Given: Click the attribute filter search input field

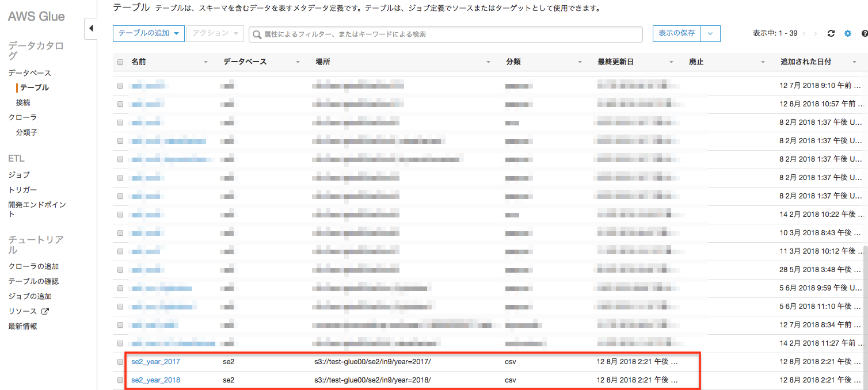Looking at the screenshot, I should tap(403, 34).
